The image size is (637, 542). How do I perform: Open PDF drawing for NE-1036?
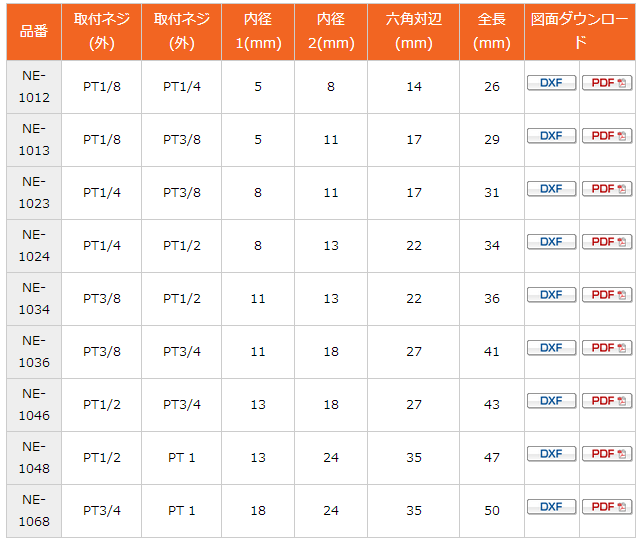pos(607,348)
